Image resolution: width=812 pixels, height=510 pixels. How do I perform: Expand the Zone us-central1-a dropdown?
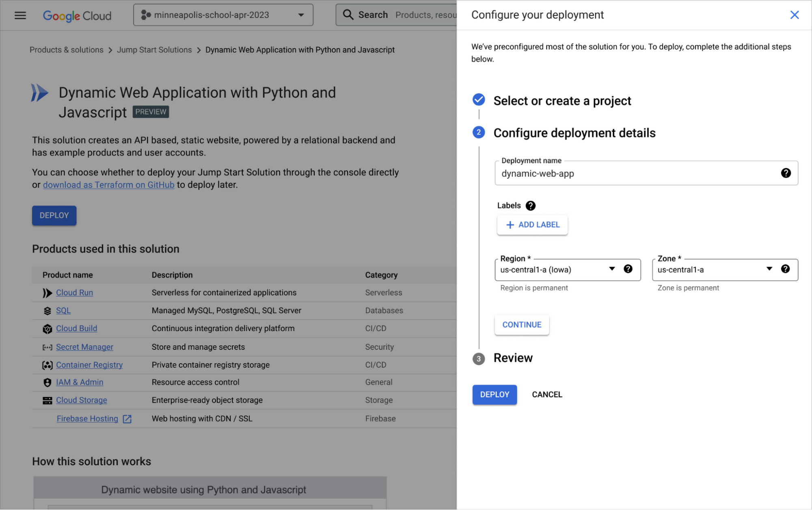pyautogui.click(x=769, y=269)
